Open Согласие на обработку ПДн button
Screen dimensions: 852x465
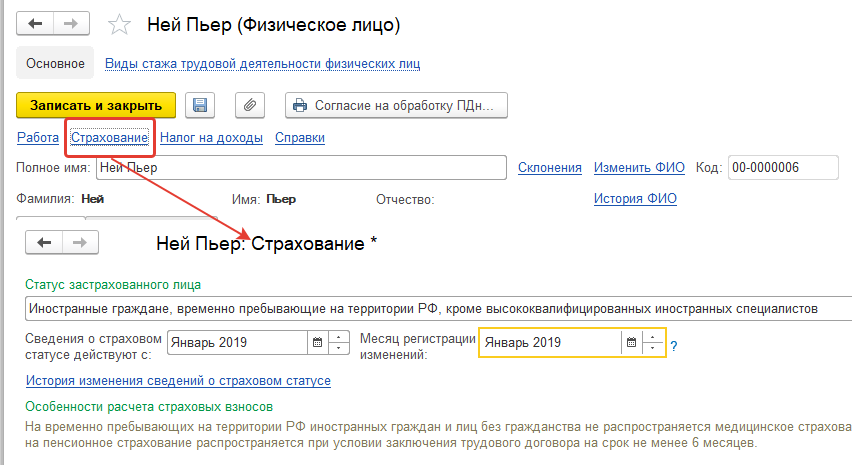tap(396, 105)
